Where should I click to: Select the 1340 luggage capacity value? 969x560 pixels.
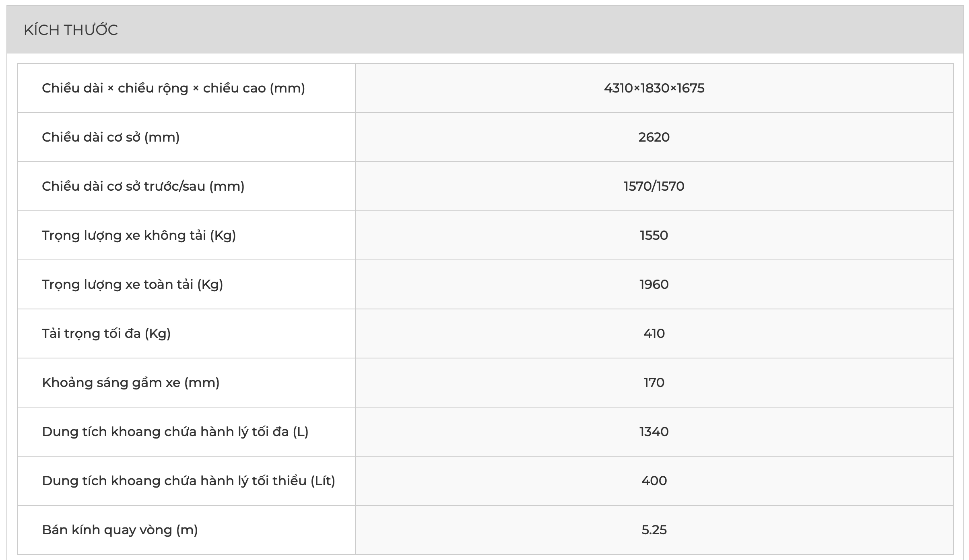coord(654,432)
